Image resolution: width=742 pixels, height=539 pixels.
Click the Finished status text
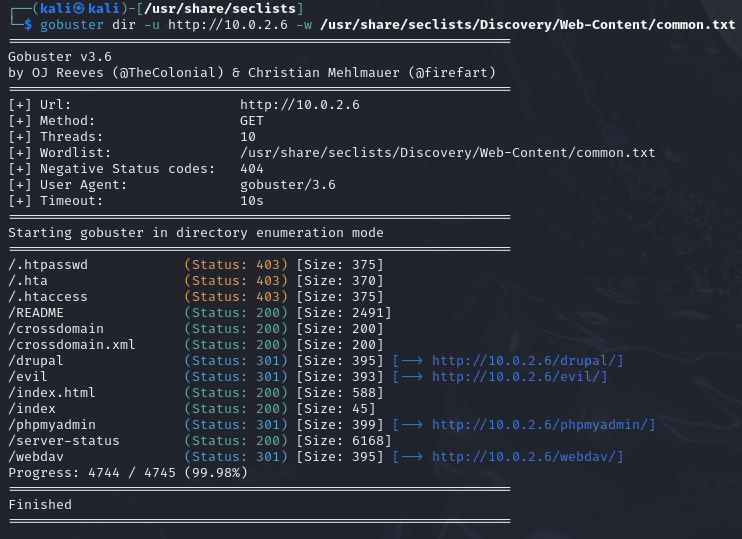pyautogui.click(x=40, y=505)
